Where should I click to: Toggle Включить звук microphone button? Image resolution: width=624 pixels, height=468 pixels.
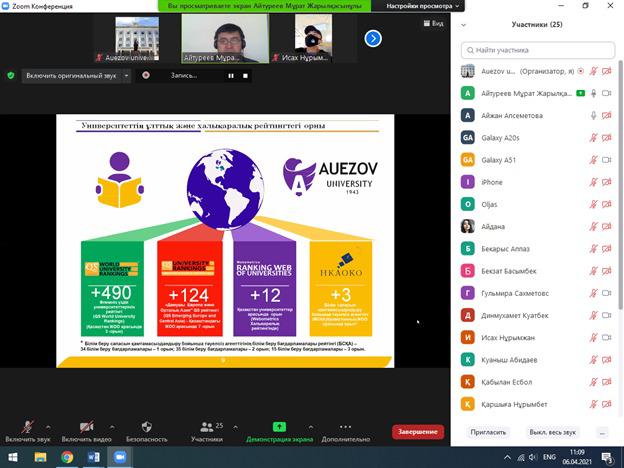click(27, 427)
